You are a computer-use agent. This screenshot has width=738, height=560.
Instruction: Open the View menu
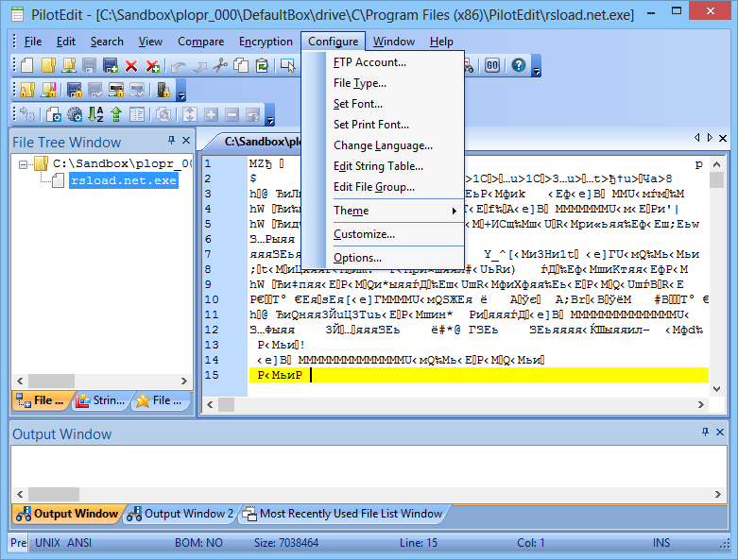coord(150,42)
